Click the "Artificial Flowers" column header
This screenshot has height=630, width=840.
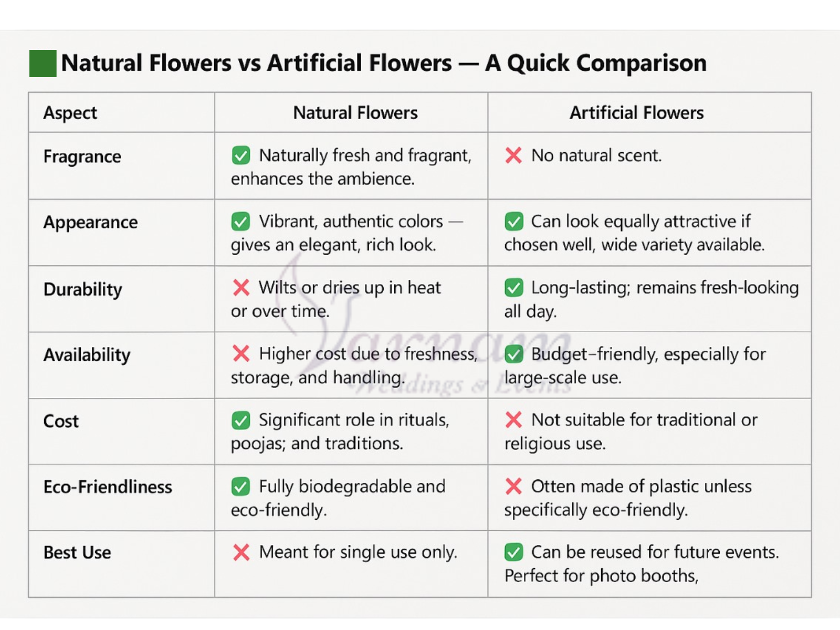coord(637,113)
